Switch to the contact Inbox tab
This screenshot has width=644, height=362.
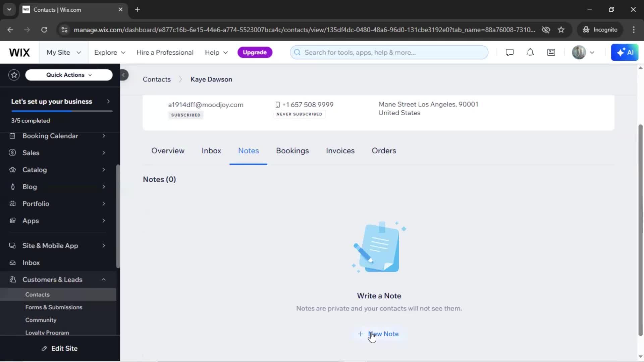[x=211, y=151]
